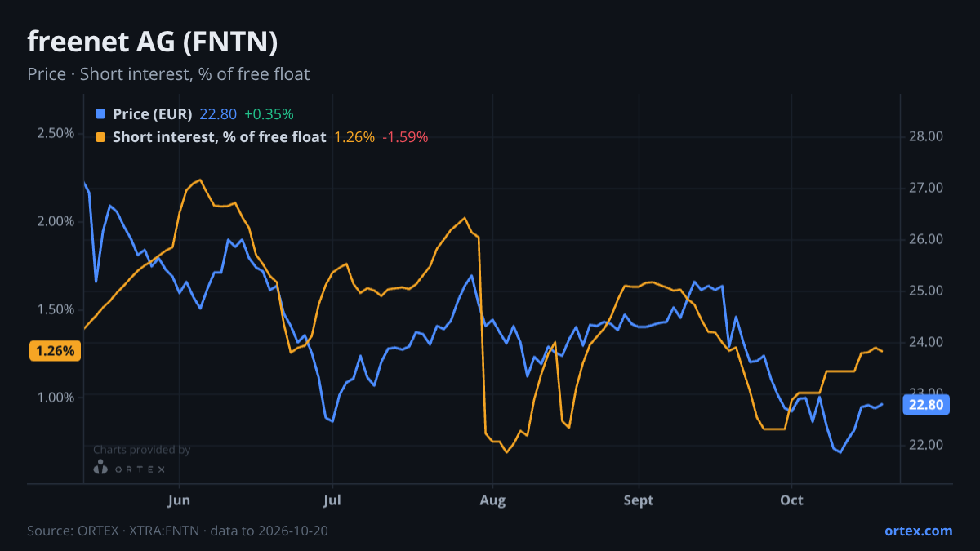Screen dimensions: 980x551
Task: Click the blue Price legend color swatch
Action: point(100,114)
